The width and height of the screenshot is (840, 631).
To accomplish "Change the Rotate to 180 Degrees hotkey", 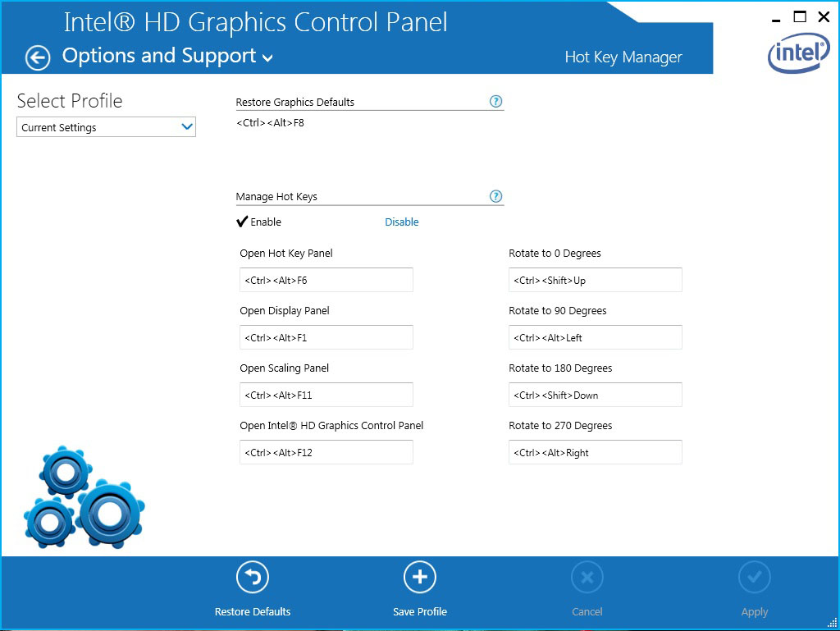I will click(595, 395).
